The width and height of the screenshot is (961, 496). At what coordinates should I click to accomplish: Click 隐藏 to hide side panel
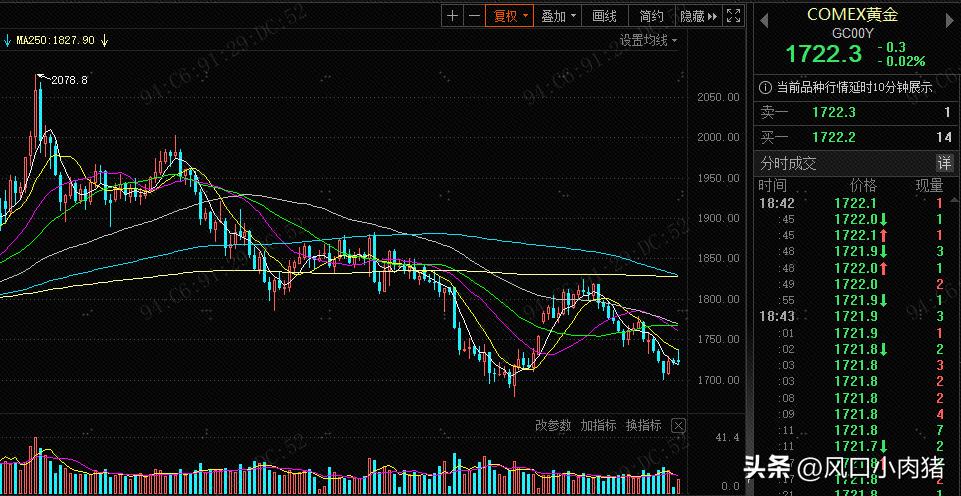pos(698,17)
